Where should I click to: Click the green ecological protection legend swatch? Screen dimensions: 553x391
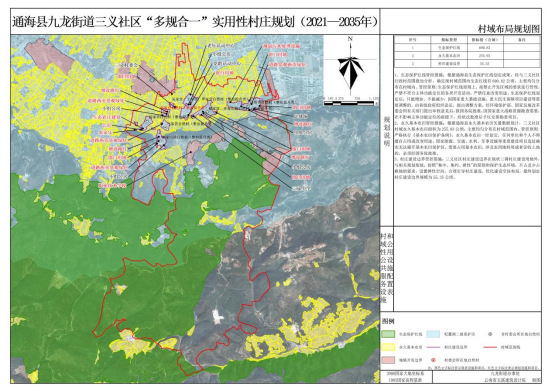pos(388,334)
